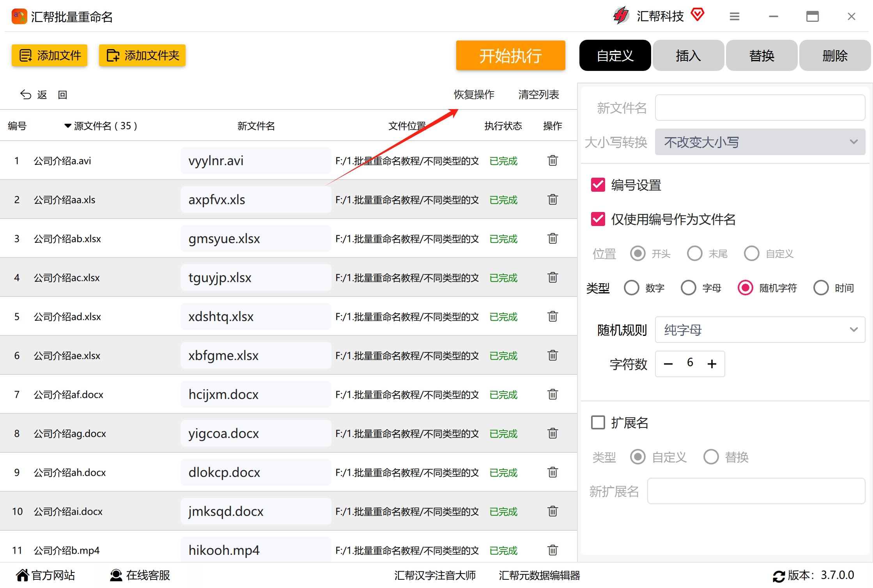Viewport: 873px width, 588px height.
Task: Click 文件位置 column header
Action: pyautogui.click(x=407, y=126)
